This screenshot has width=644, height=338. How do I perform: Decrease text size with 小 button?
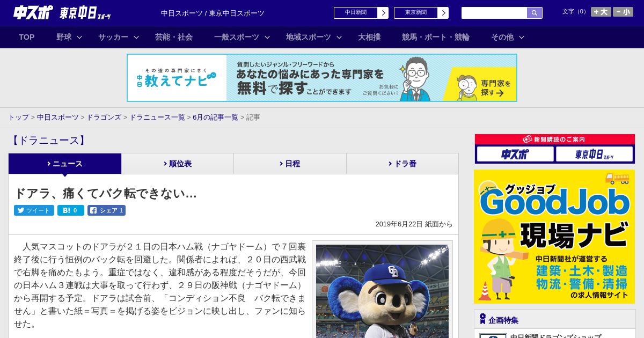pyautogui.click(x=623, y=12)
